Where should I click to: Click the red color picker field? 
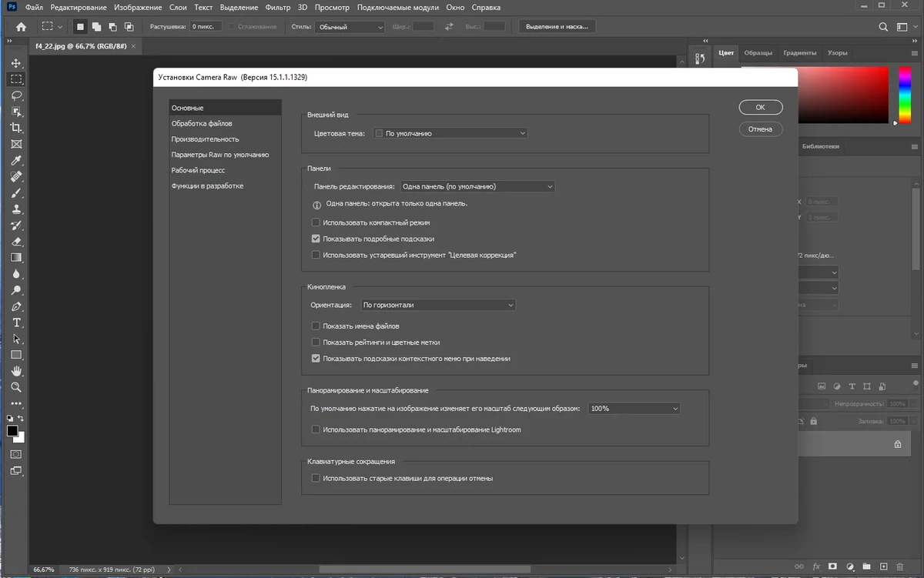coord(843,95)
